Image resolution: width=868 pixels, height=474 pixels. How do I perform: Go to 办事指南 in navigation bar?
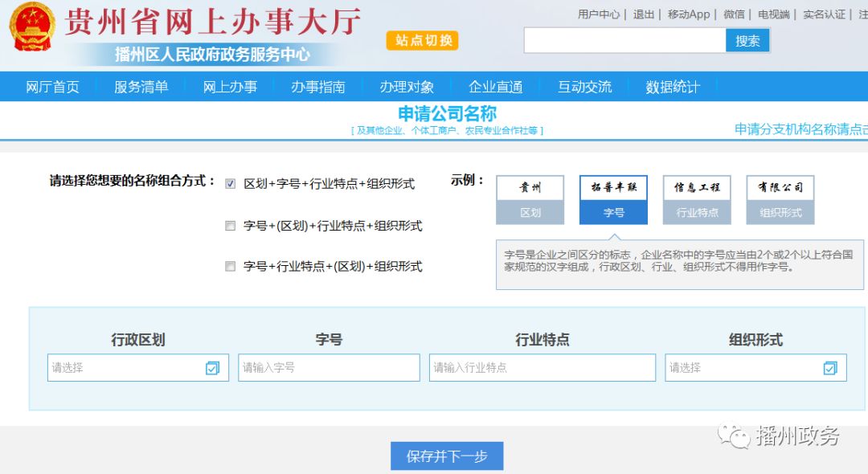click(318, 87)
